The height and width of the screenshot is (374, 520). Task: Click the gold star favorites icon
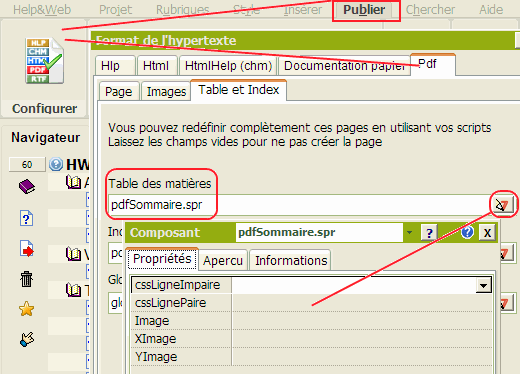coord(26,309)
